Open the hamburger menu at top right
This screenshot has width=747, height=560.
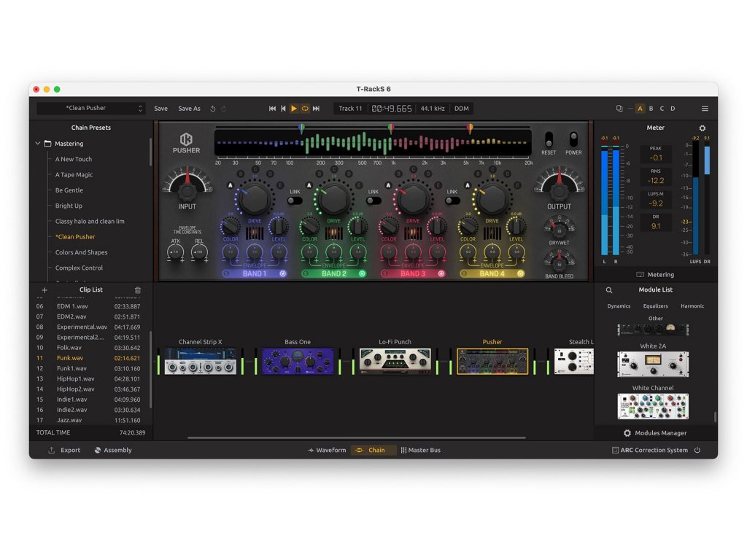click(x=705, y=109)
